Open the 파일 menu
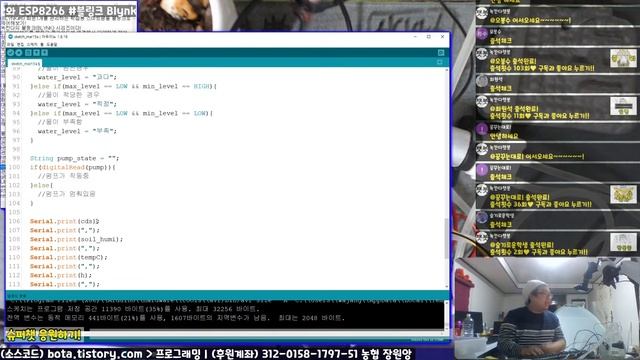Viewport: 640px width, 360px height. (10, 44)
